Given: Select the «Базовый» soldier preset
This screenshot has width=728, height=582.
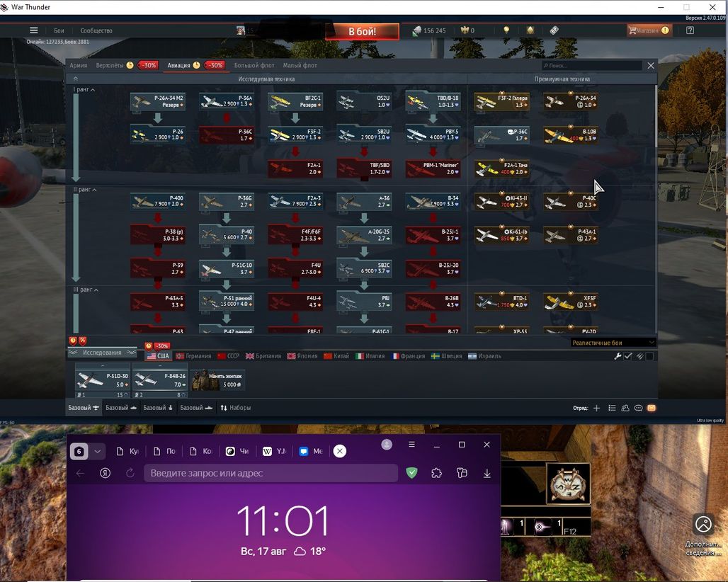Looking at the screenshot, I should pyautogui.click(x=158, y=408).
